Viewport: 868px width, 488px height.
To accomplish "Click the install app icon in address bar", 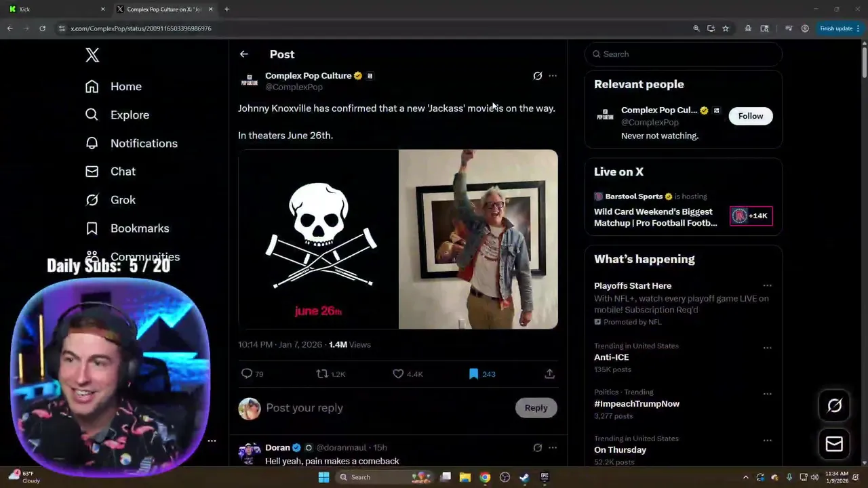I will 711,28.
